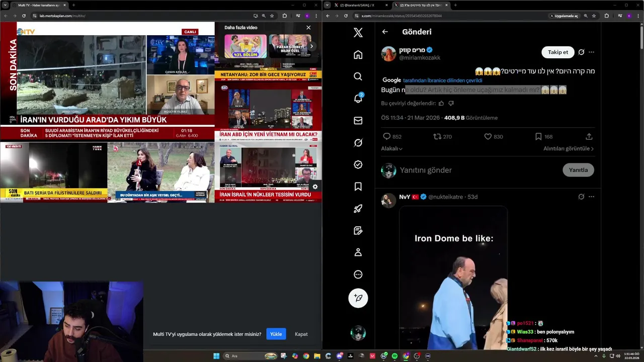Screen dimensions: 644x362
Task: Open more options on NvY reply
Action: click(x=591, y=197)
